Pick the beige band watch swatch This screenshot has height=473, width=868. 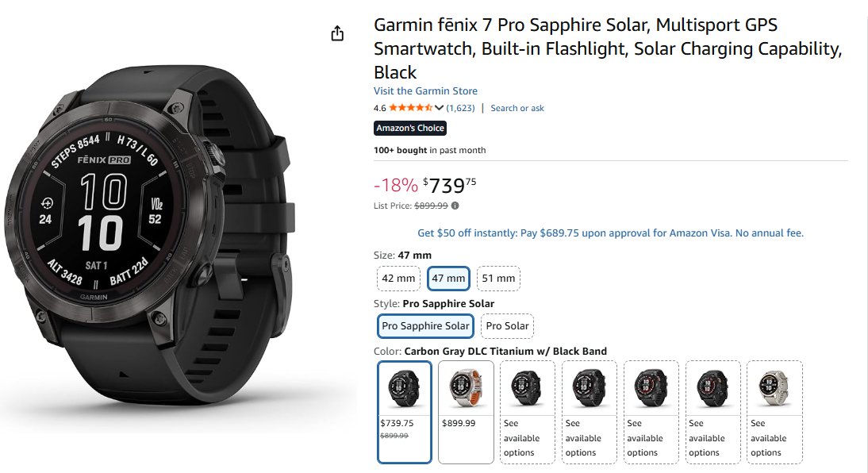tap(775, 411)
